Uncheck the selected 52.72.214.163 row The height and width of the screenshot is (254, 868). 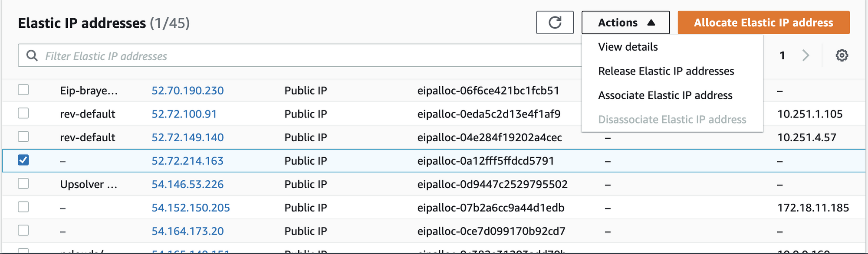(x=23, y=160)
